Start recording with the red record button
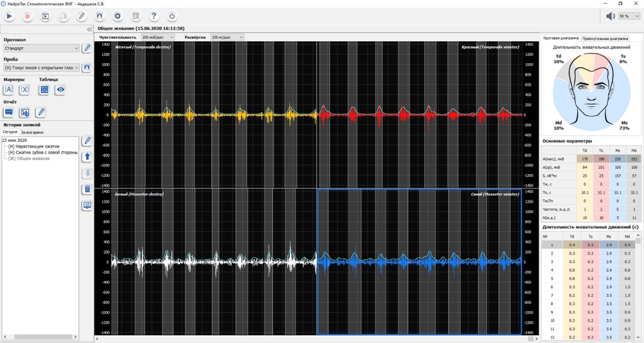The width and height of the screenshot is (644, 343). [x=27, y=16]
